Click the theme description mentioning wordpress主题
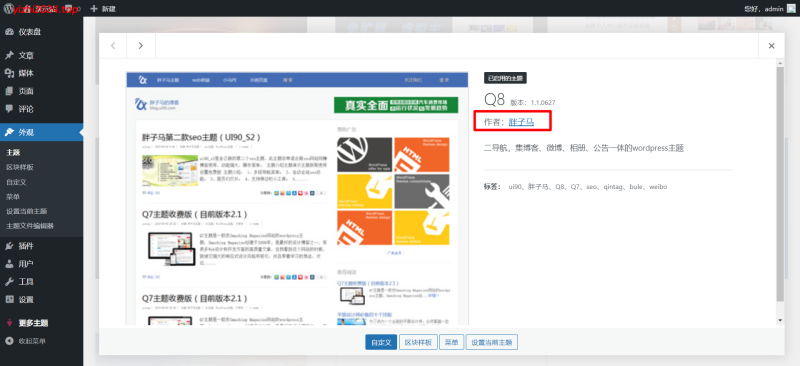The image size is (800, 366). point(584,148)
